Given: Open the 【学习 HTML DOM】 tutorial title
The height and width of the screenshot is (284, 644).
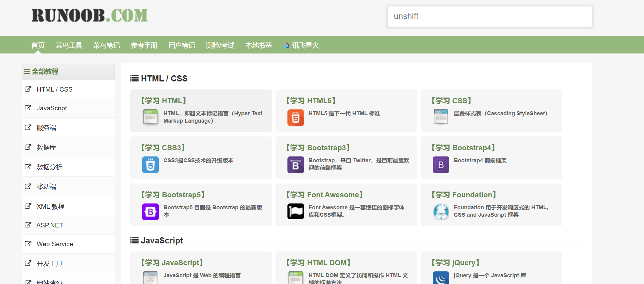Looking at the screenshot, I should (318, 263).
